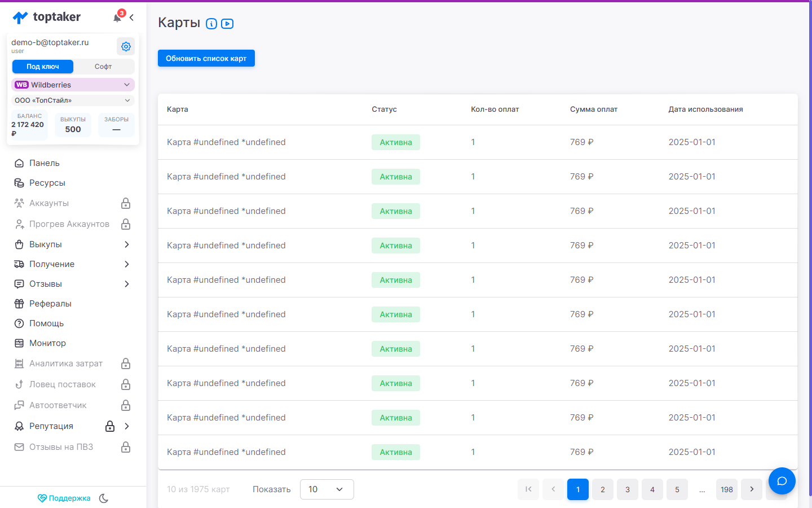812x508 pixels.
Task: Click the Обновить список карт button
Action: 206,58
